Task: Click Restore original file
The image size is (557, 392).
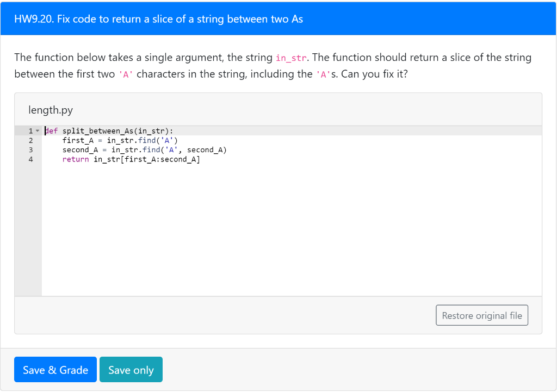Action: coord(481,315)
